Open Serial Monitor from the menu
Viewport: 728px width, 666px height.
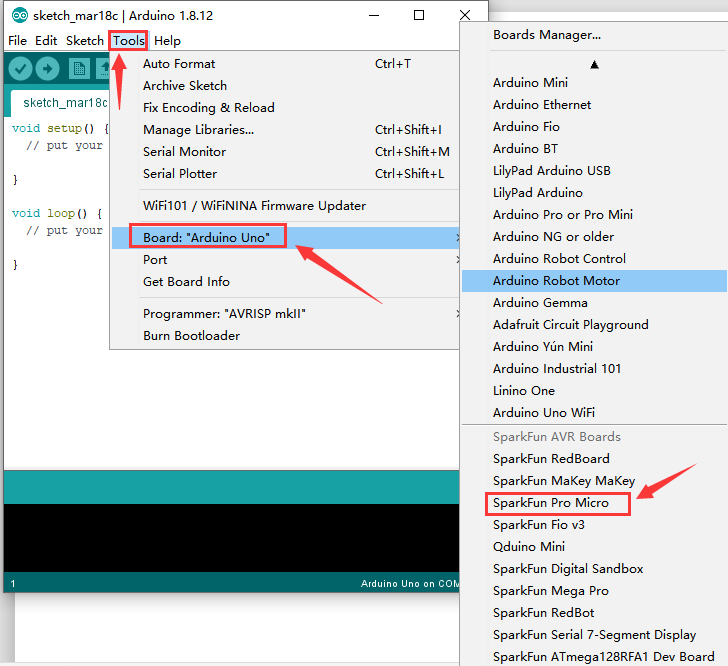pyautogui.click(x=284, y=151)
